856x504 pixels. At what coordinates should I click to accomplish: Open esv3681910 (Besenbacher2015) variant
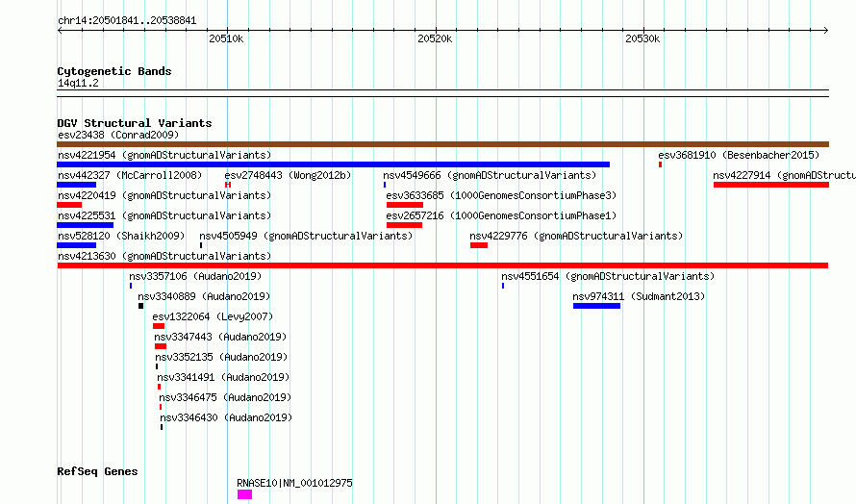tap(739, 155)
